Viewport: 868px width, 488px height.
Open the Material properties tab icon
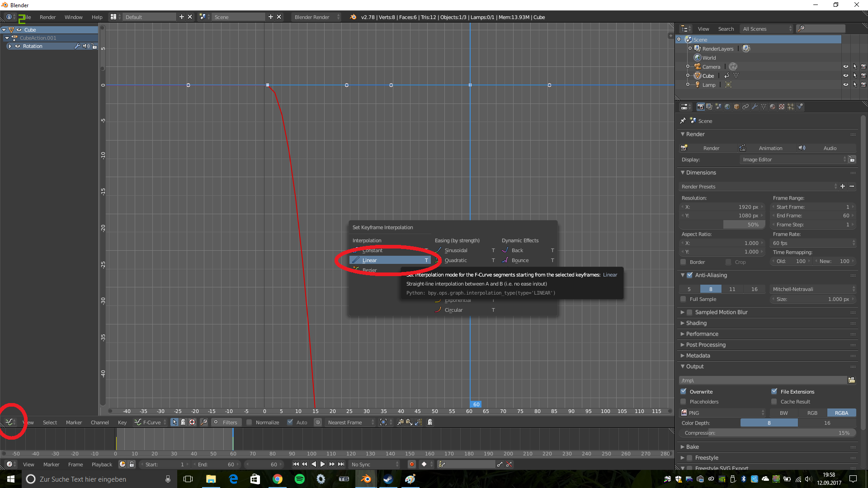tap(773, 107)
